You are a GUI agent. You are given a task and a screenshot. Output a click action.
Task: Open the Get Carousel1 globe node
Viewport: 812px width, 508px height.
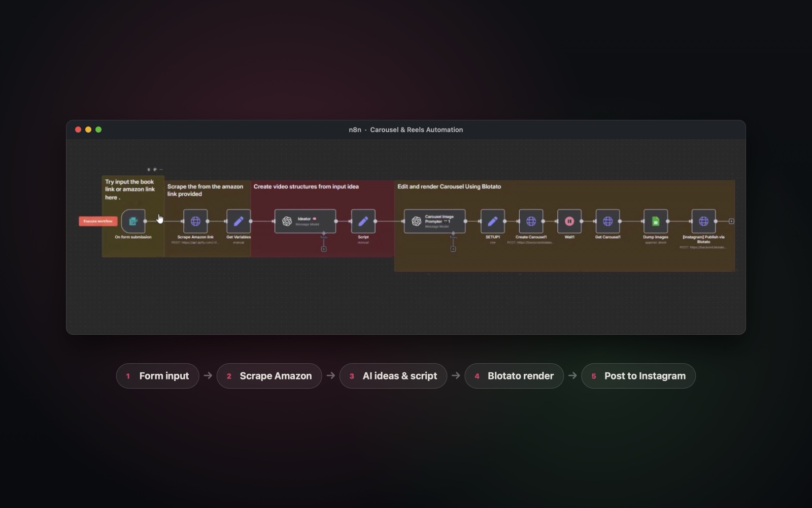(607, 221)
